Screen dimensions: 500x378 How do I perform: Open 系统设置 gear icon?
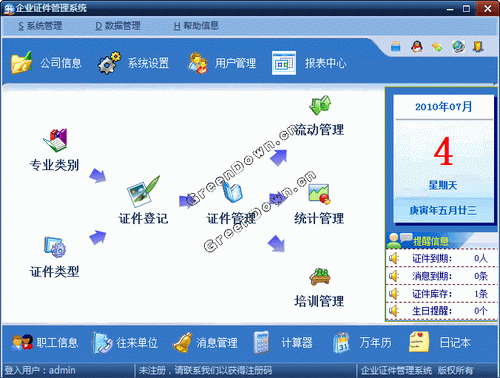pos(109,63)
